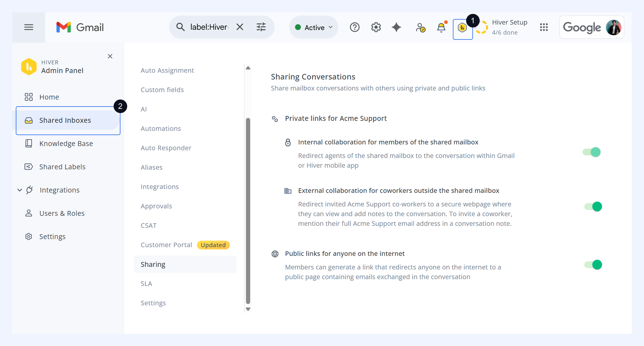Image resolution: width=644 pixels, height=346 pixels.
Task: Click the internal collaboration lock icon
Action: coord(288,142)
